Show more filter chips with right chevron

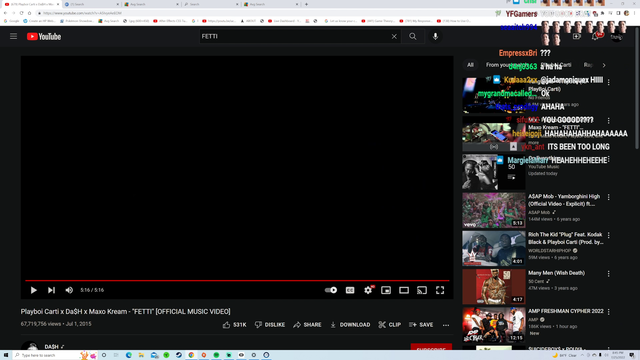pos(604,65)
